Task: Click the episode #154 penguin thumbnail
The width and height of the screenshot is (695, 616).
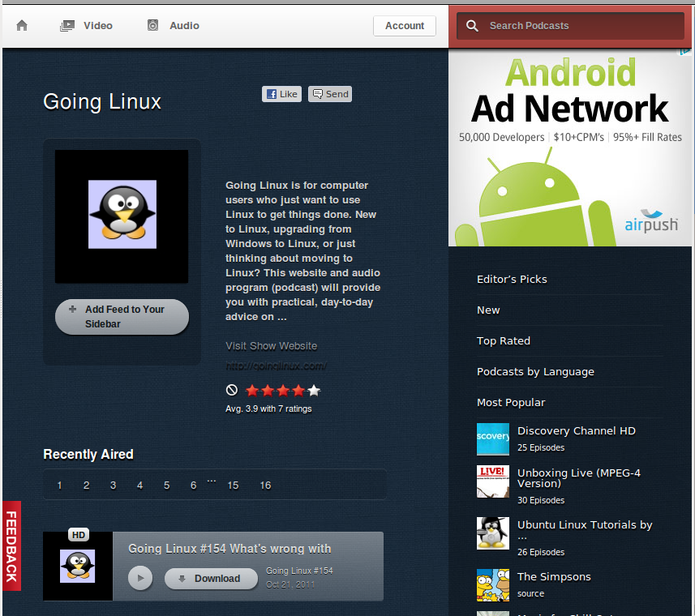Action: pyautogui.click(x=78, y=566)
